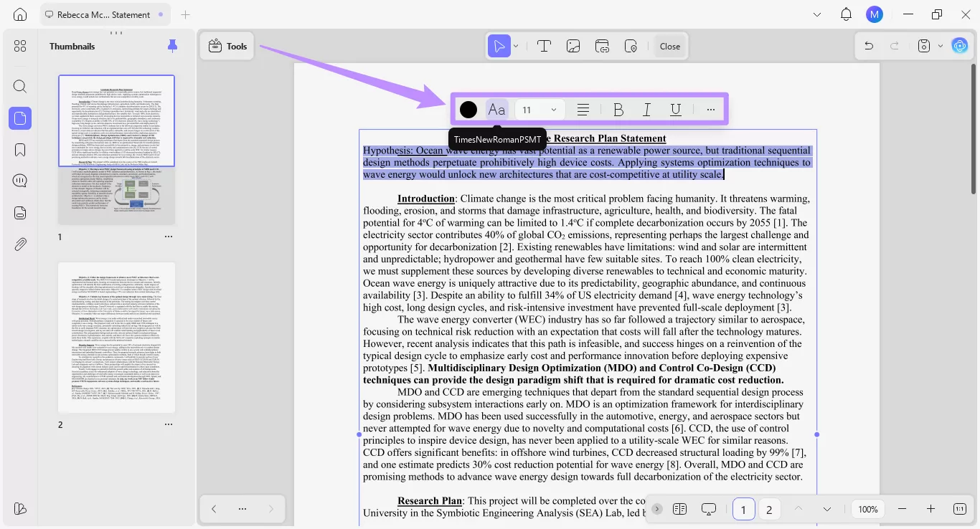Click the "Thumbnails" panel title
This screenshot has width=980, height=529.
point(72,46)
